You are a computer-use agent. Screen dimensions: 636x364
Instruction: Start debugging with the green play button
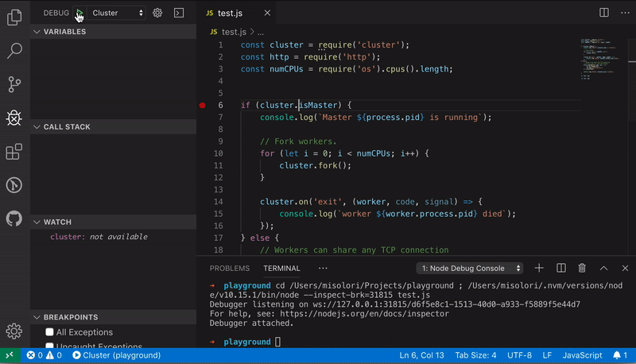point(79,13)
